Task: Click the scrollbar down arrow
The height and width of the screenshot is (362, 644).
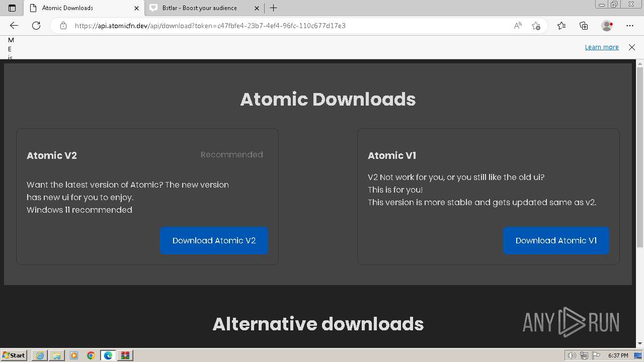Action: point(640,343)
